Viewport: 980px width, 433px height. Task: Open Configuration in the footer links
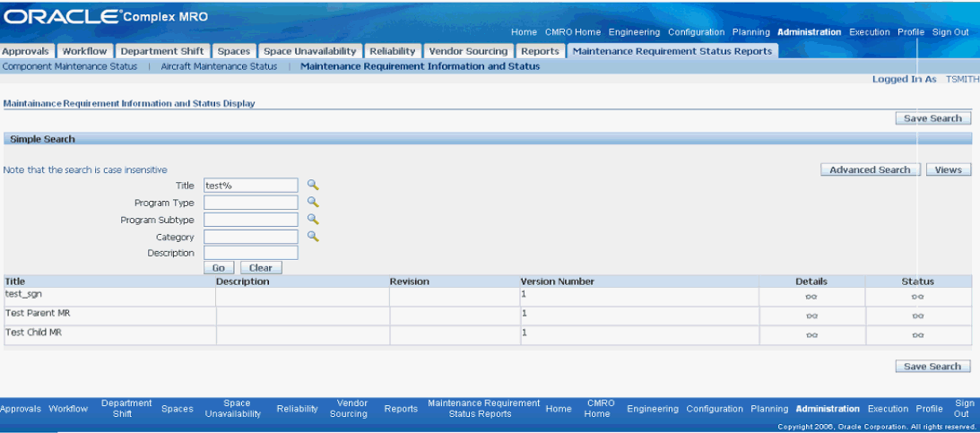click(x=715, y=409)
